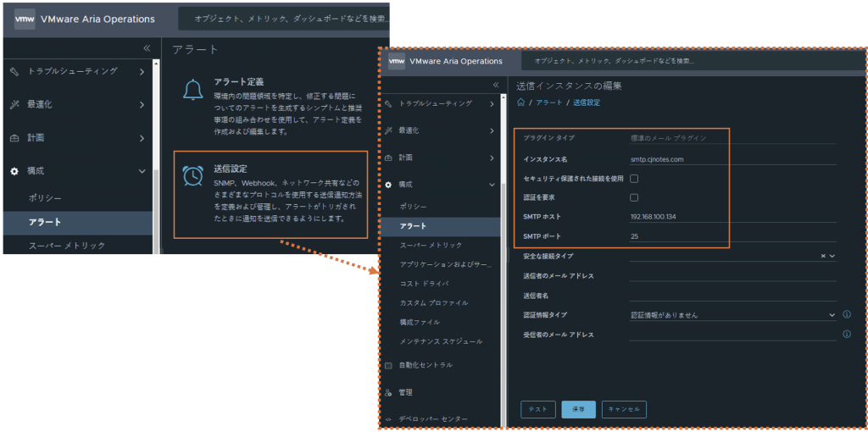Screen dimensions: 868x432
Task: Collapse 構成 chevron in アラート window
Action: tap(142, 171)
